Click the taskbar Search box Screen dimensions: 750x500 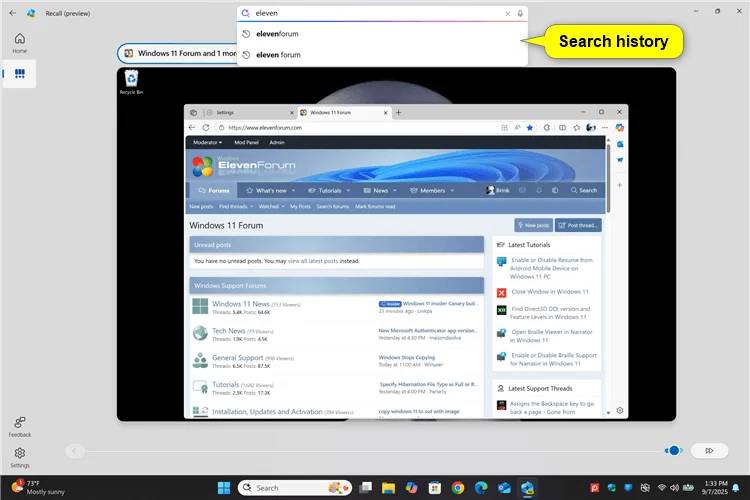pos(295,488)
